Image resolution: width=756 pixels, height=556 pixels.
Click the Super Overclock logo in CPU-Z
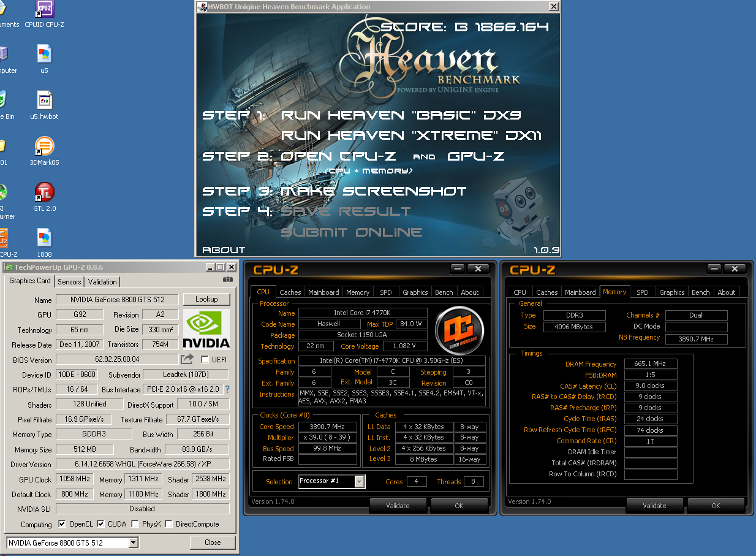click(459, 330)
